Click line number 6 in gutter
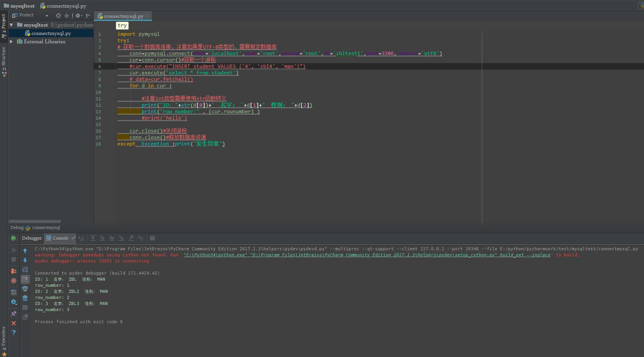This screenshot has height=357, width=644. 99,66
